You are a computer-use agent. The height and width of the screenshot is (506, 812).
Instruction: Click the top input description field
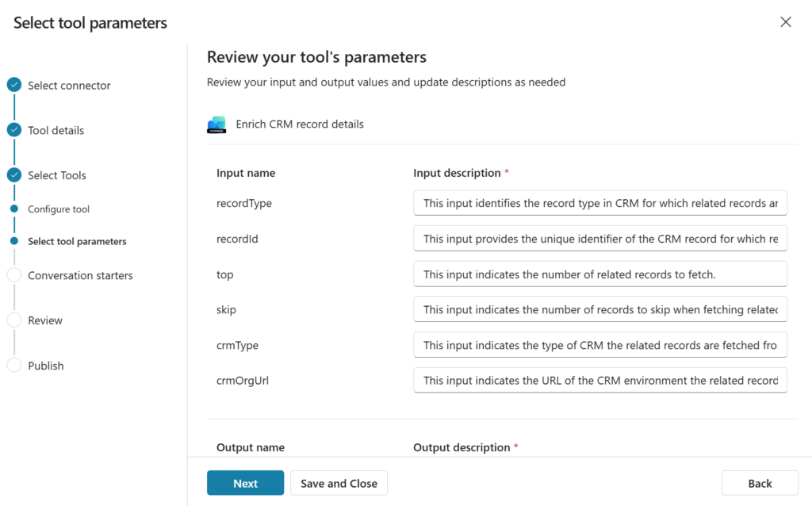pyautogui.click(x=599, y=274)
